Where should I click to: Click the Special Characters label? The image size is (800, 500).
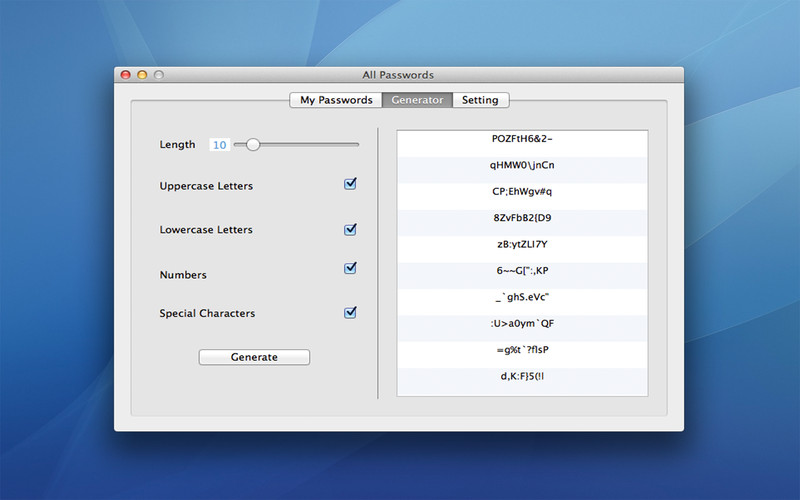(207, 313)
